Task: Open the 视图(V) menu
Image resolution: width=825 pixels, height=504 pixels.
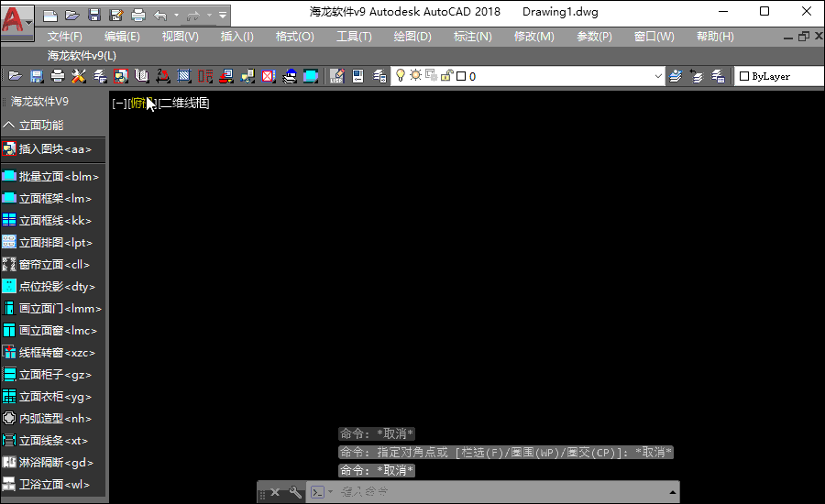Action: click(x=180, y=37)
